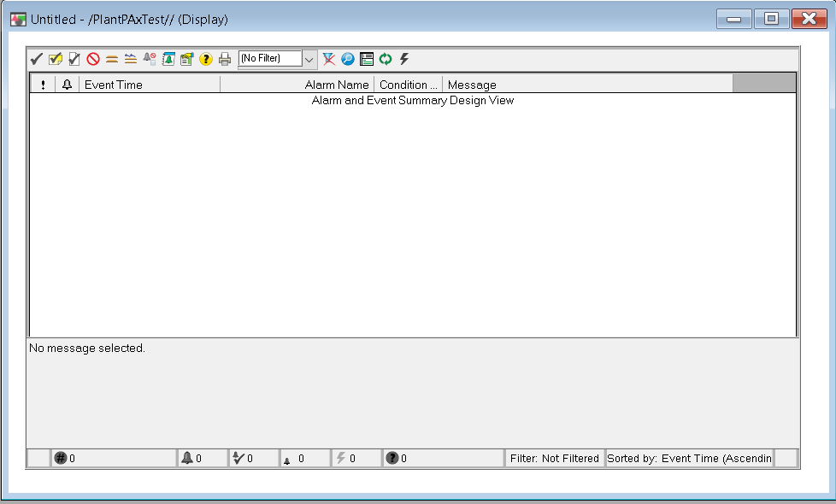Sort by the Alarm Name column header
The image size is (836, 504).
coord(297,85)
